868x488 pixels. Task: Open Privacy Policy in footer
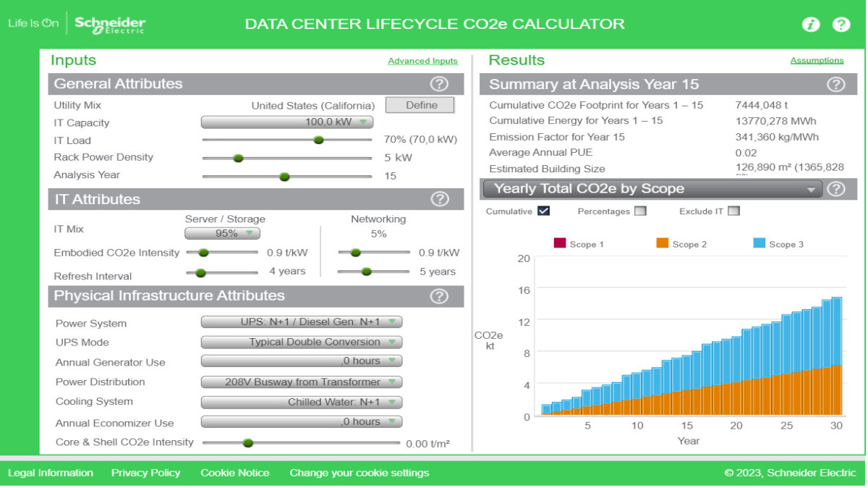pos(145,473)
